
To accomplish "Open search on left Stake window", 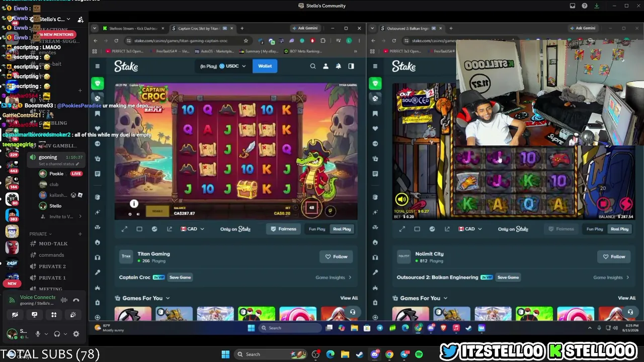I will tap(313, 66).
